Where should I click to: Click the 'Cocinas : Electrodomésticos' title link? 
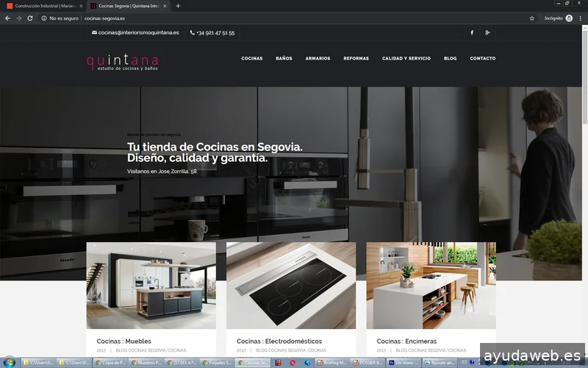tap(279, 341)
